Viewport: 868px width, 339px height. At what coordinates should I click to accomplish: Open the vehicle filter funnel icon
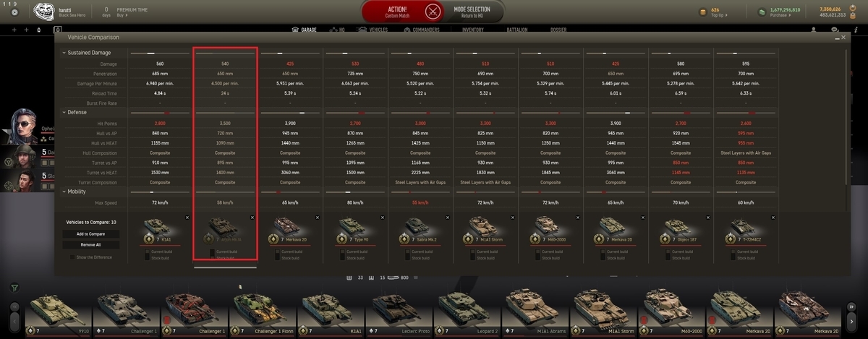point(14,288)
